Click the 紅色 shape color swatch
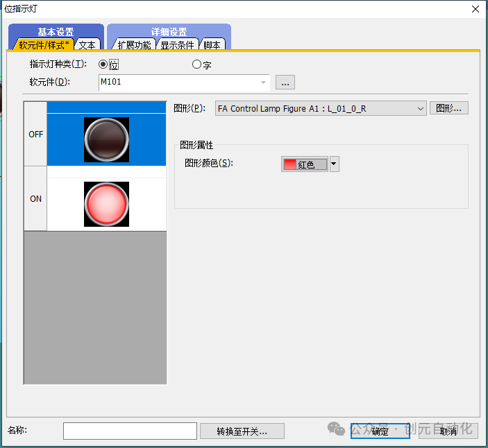 (305, 164)
